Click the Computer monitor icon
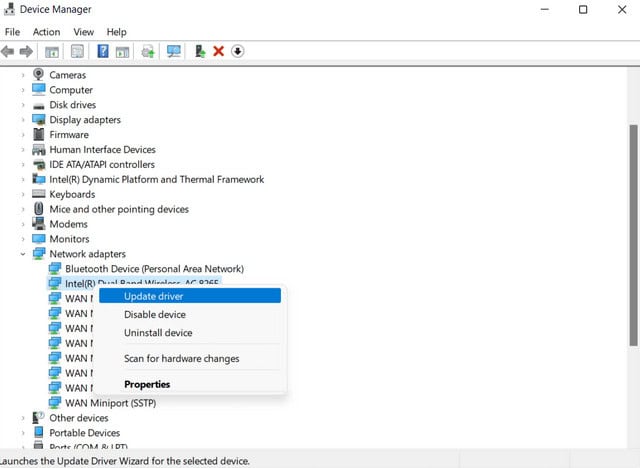The height and width of the screenshot is (468, 640). tap(39, 89)
